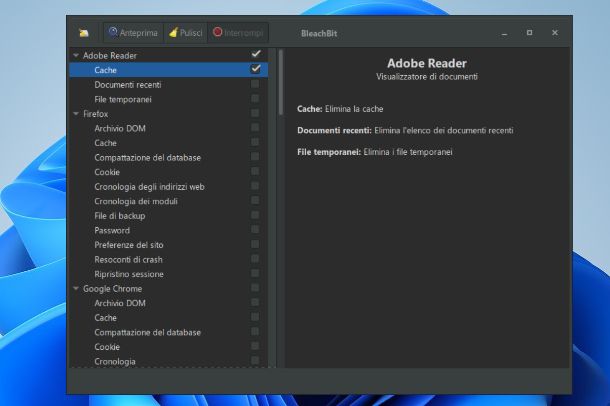Select Ripristino sessione row
Viewport: 610px width, 406px height.
pos(168,274)
